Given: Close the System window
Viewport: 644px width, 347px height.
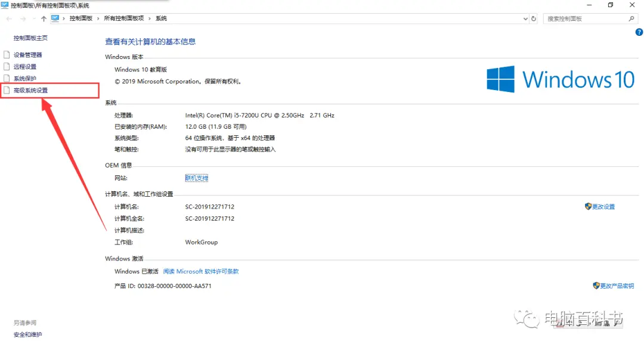Looking at the screenshot, I should (x=632, y=5).
